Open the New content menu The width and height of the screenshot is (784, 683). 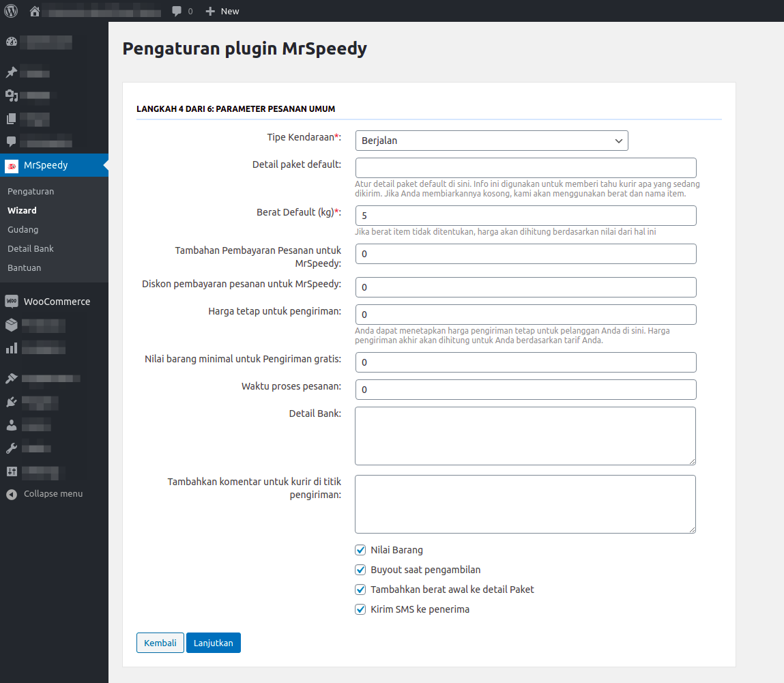pyautogui.click(x=222, y=11)
